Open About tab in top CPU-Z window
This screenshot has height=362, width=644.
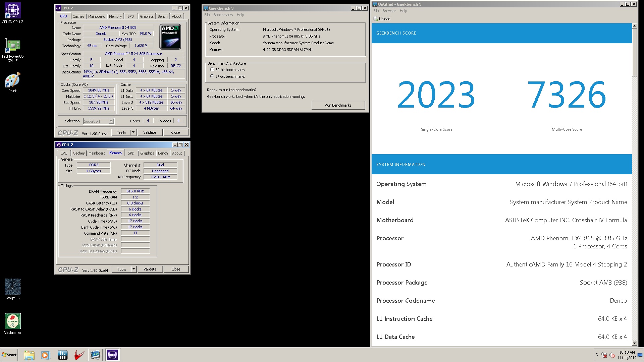[x=177, y=16]
